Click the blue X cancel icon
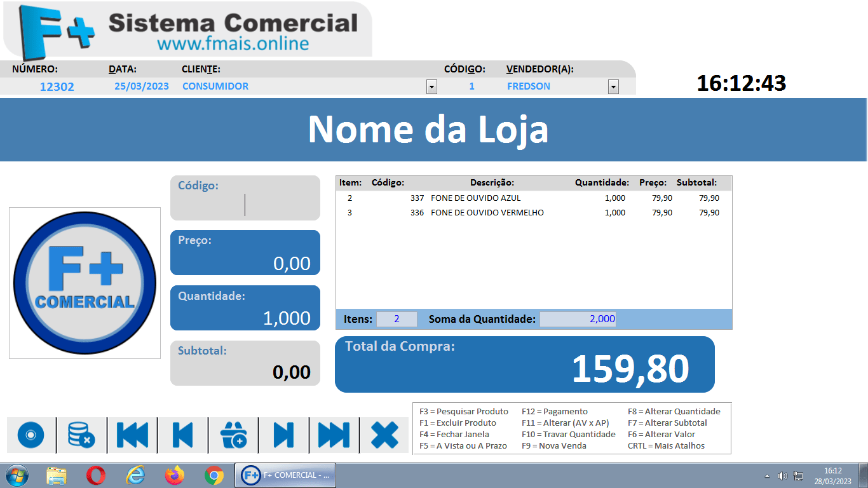Viewport: 868px width, 488px height. (384, 435)
